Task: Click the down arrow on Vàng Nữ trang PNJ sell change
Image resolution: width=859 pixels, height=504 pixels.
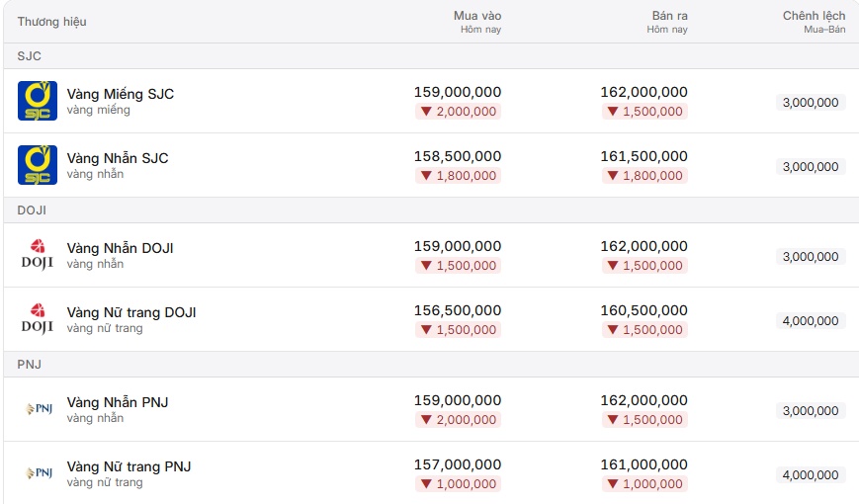Action: [613, 484]
